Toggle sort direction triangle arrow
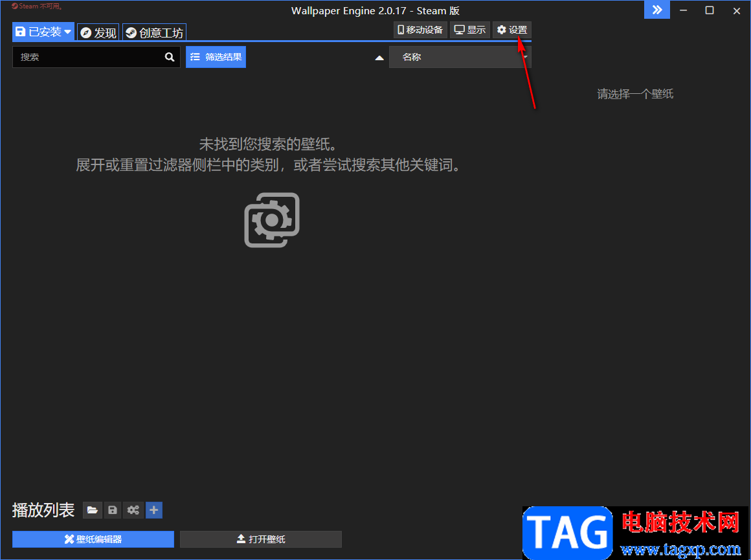751x560 pixels. tap(379, 58)
